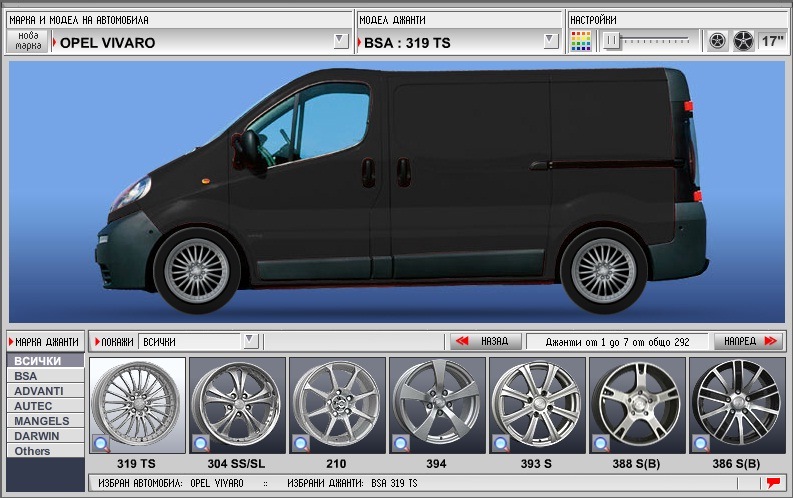793x498 pixels.
Task: Click the van's front wheel
Action: 197,270
